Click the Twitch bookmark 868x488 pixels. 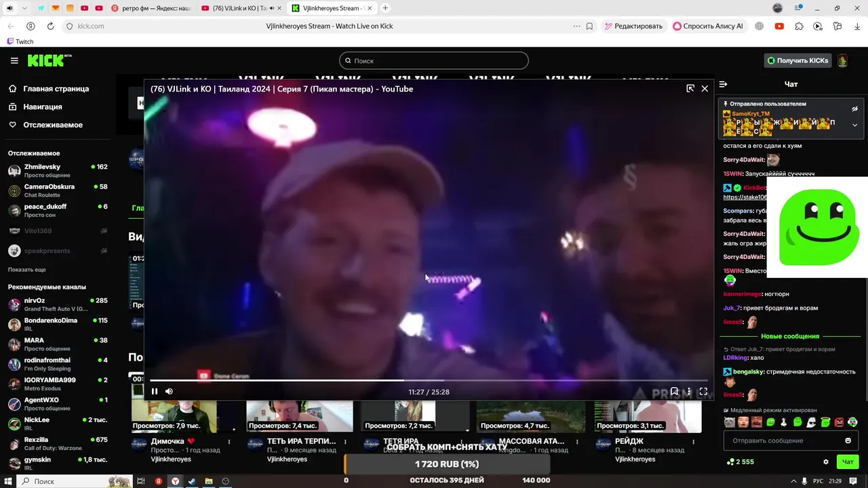click(x=20, y=41)
